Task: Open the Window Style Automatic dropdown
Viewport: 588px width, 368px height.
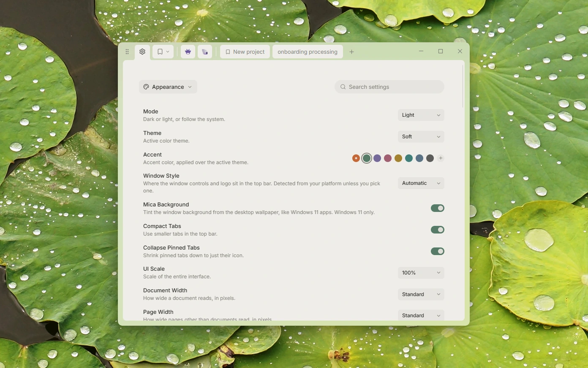Action: (421, 183)
